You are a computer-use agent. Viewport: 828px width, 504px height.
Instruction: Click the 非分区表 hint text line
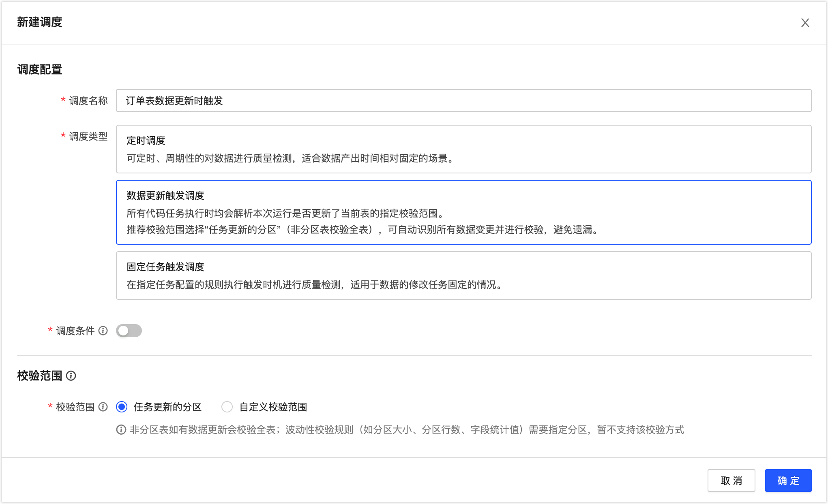point(407,429)
